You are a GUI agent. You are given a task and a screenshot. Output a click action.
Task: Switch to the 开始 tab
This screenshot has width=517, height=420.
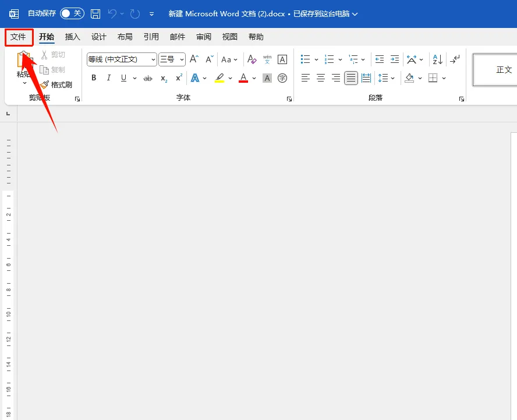click(x=47, y=37)
